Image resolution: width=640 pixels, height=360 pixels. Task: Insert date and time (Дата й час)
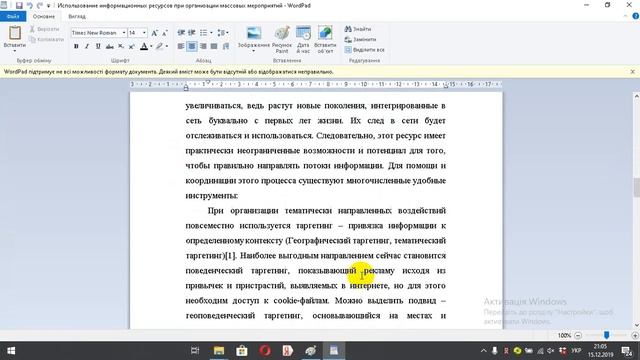click(x=303, y=39)
